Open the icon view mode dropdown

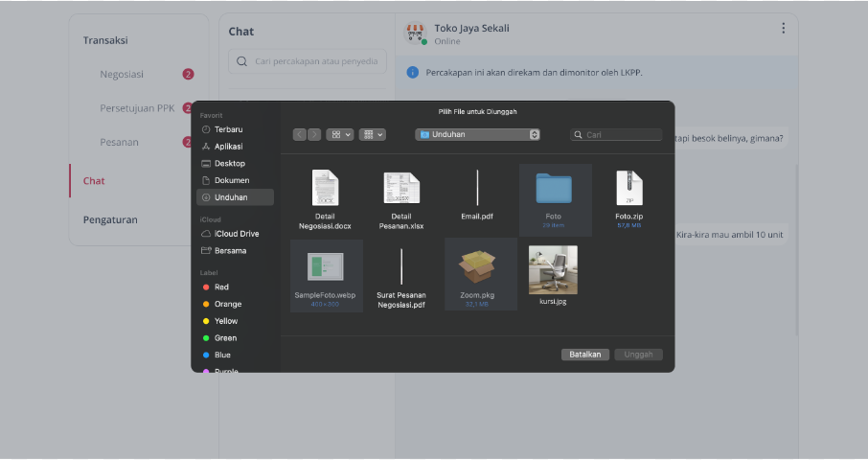coord(340,134)
